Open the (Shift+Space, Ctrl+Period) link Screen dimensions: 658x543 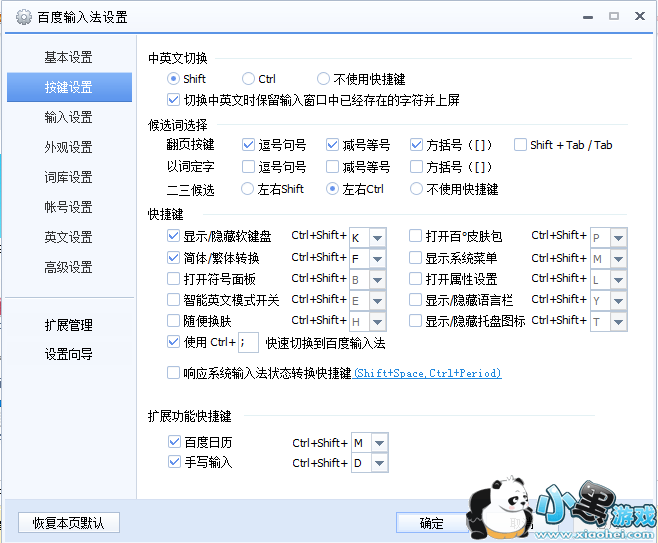[428, 373]
